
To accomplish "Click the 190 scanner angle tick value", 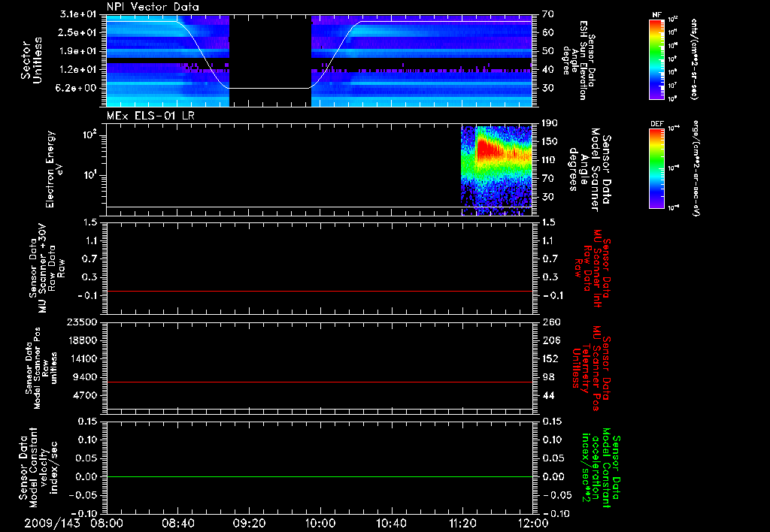I will pos(550,122).
